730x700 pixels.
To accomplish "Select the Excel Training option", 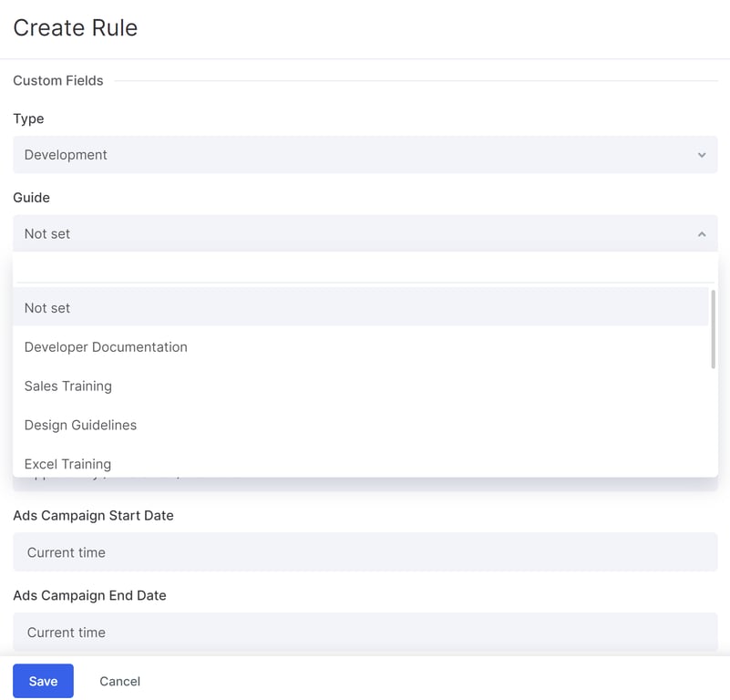I will click(x=67, y=464).
